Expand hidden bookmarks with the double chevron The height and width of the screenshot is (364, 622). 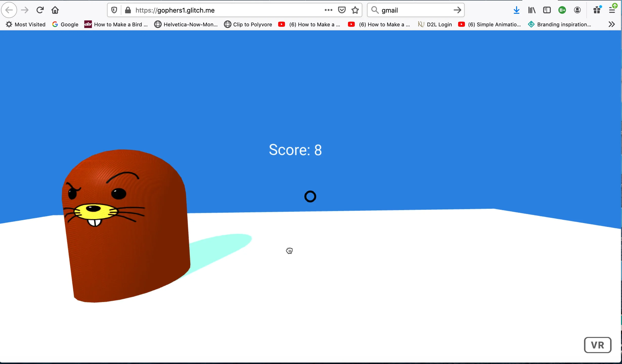pos(612,24)
